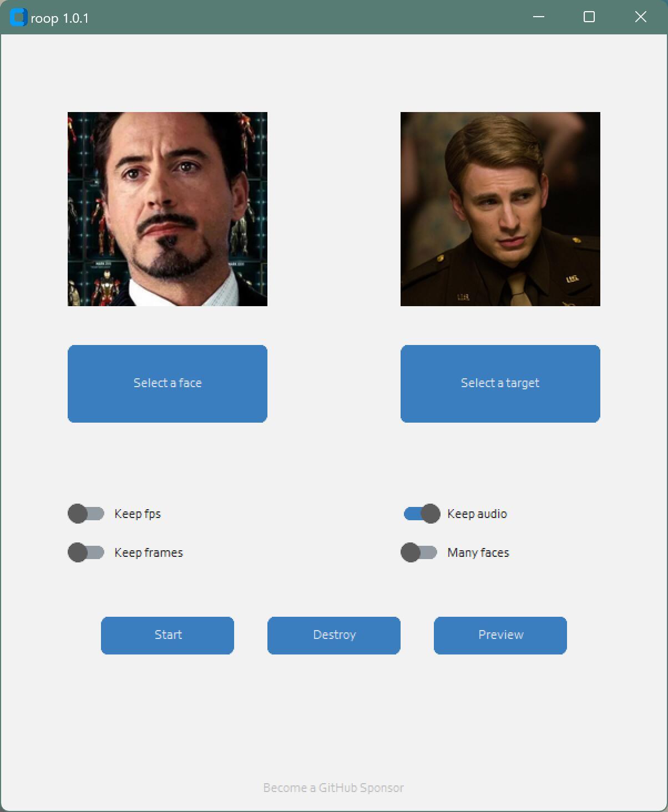Open the Select a face file picker

tap(168, 384)
